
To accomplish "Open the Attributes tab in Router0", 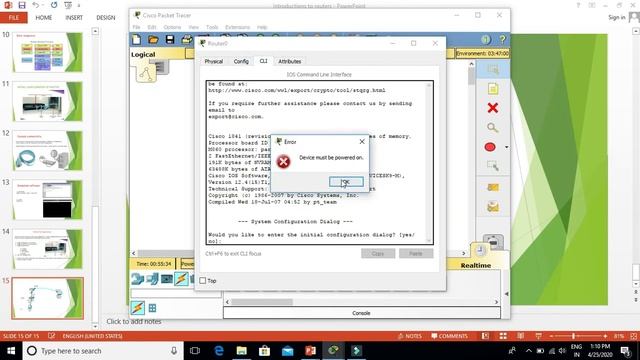I will tap(289, 61).
